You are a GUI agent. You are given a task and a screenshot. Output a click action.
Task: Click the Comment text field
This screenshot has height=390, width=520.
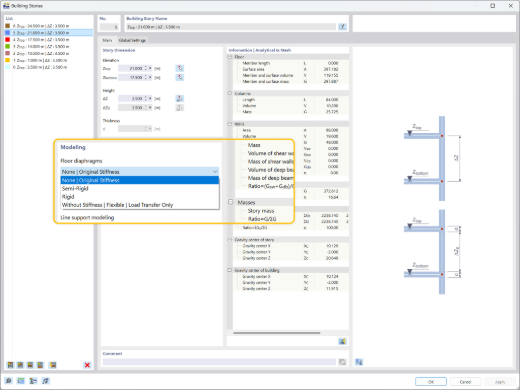click(x=219, y=362)
